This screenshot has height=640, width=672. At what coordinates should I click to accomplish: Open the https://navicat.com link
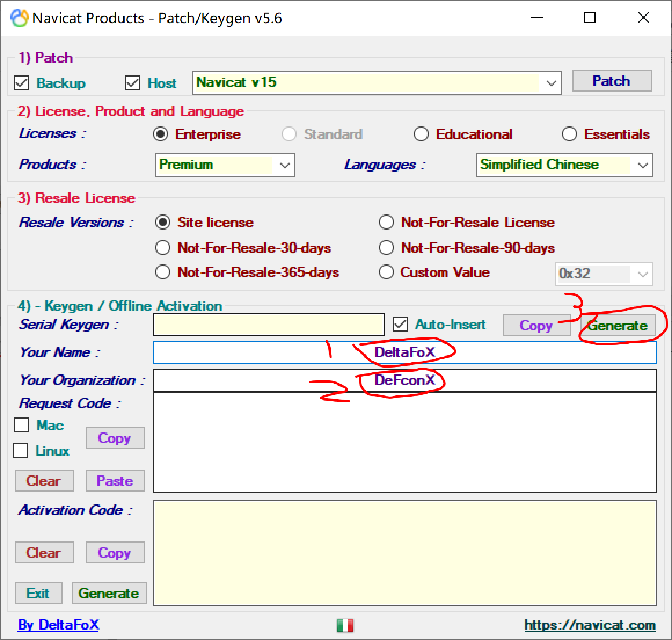590,625
